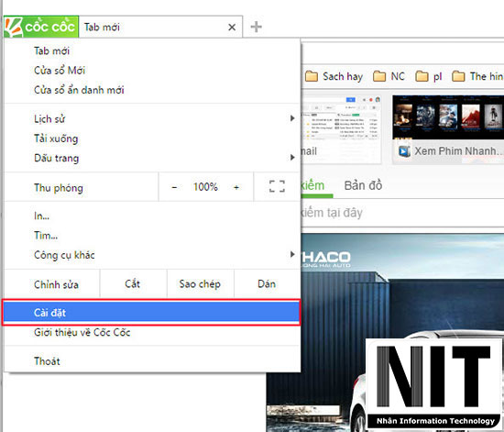Click the Sao chép button

tap(200, 284)
